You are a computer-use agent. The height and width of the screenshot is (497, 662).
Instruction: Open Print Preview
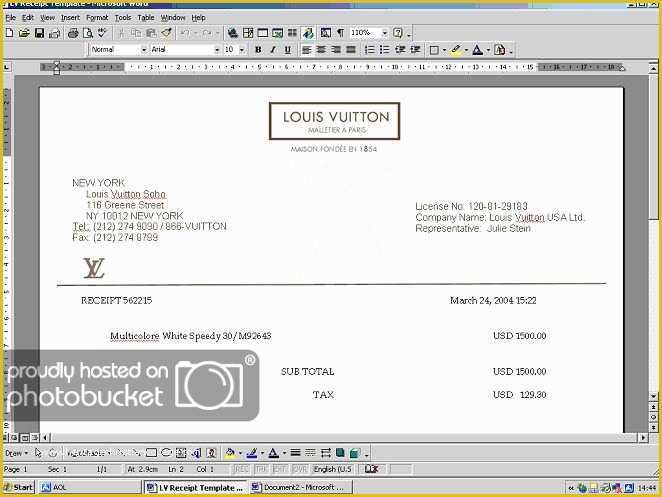click(x=87, y=33)
